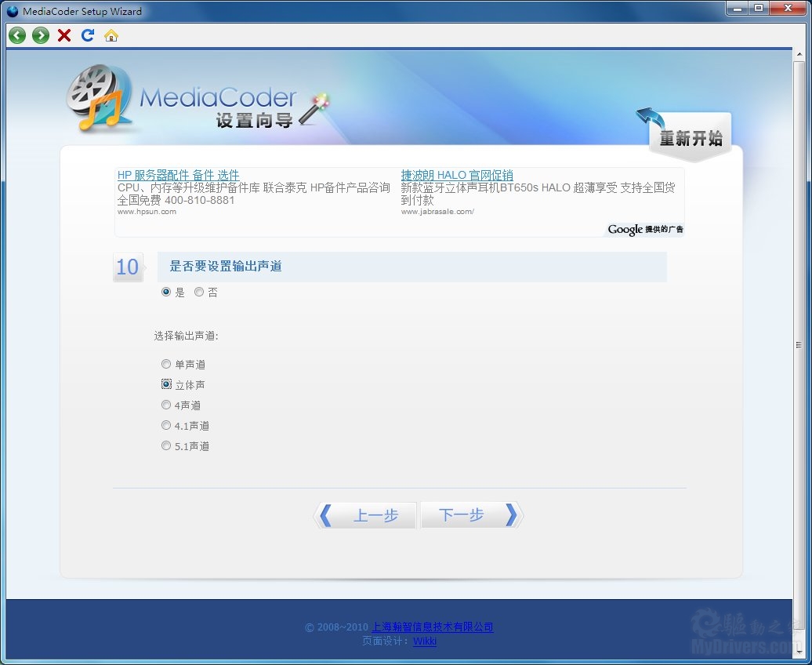
Task: Go back with the 上一步 button
Action: [x=364, y=515]
